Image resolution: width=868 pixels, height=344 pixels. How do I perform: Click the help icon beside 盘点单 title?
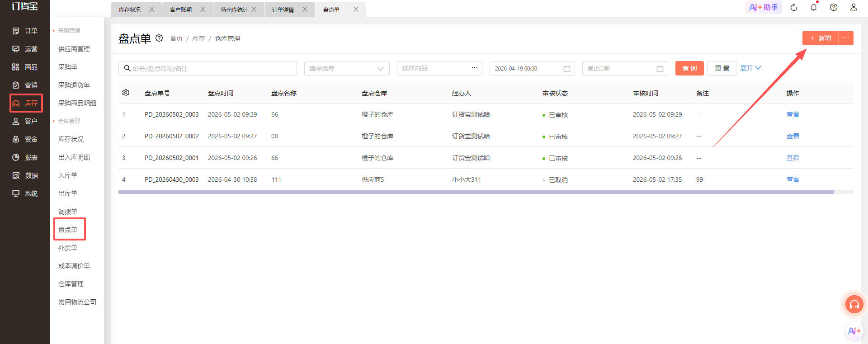pyautogui.click(x=159, y=38)
